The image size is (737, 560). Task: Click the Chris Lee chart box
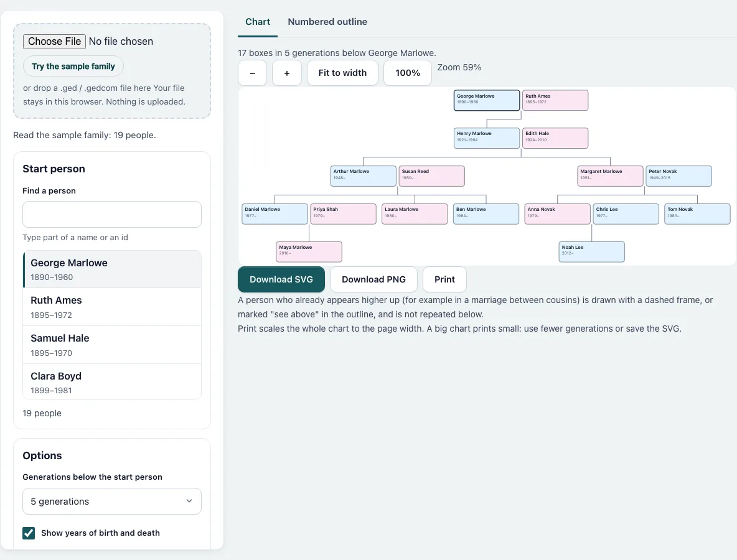click(x=626, y=214)
